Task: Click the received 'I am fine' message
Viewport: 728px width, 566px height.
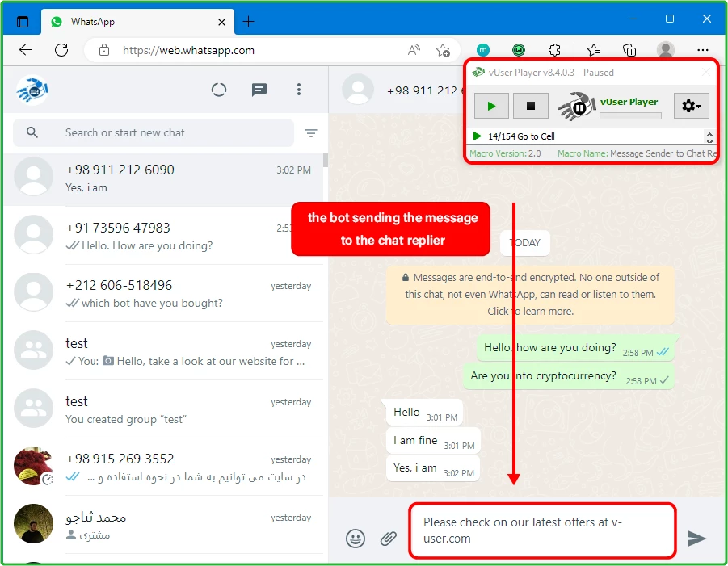Action: tap(433, 441)
